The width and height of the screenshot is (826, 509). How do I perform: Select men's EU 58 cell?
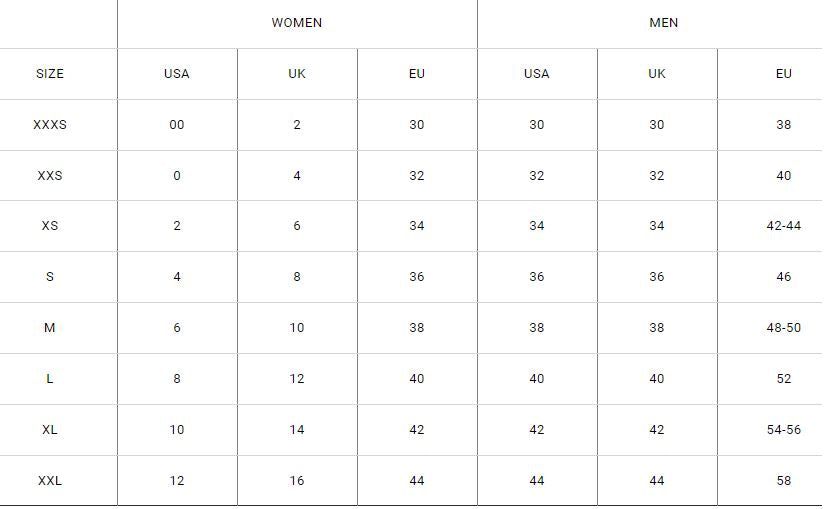(x=783, y=481)
